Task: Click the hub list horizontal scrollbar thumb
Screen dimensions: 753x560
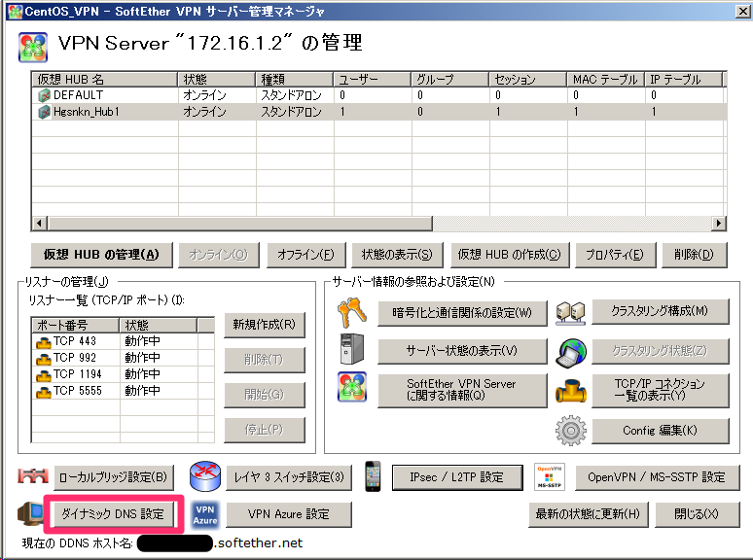Action: 240,224
